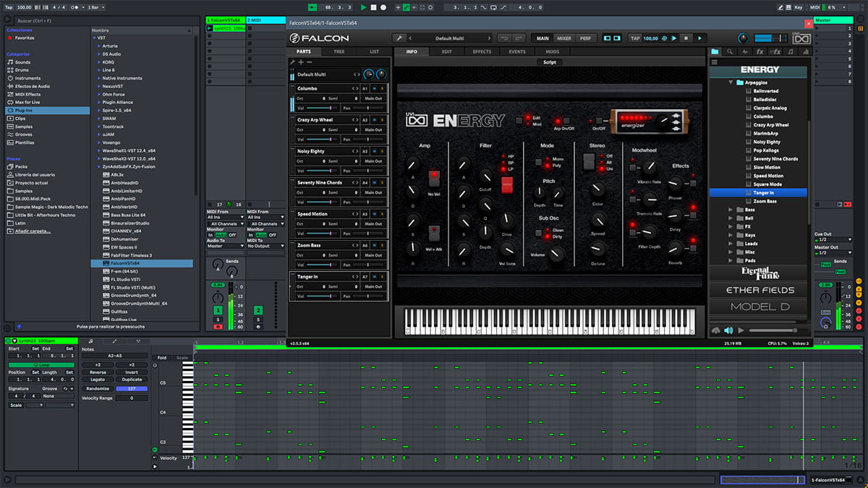Open the MODS tab in Falcon
868x488 pixels.
coord(553,52)
